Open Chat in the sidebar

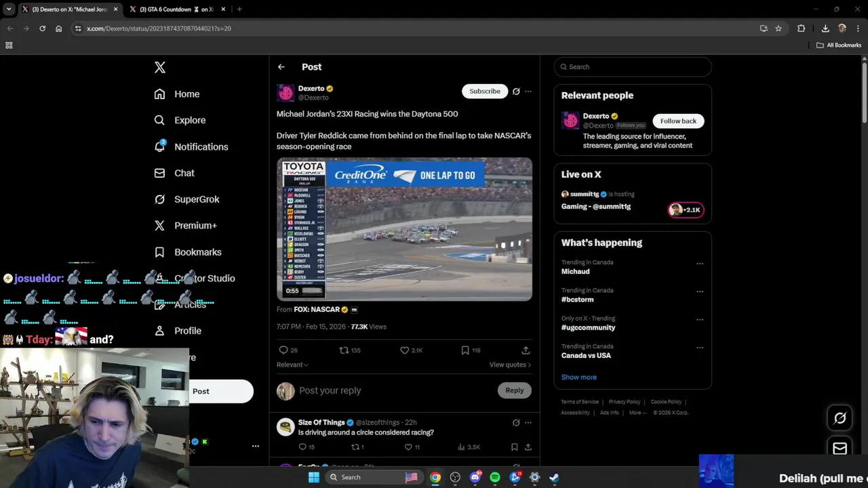174,173
